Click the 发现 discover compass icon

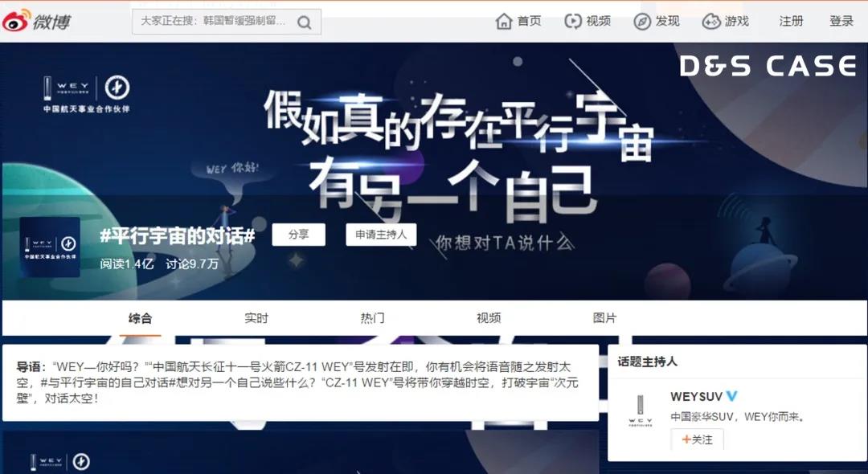641,21
